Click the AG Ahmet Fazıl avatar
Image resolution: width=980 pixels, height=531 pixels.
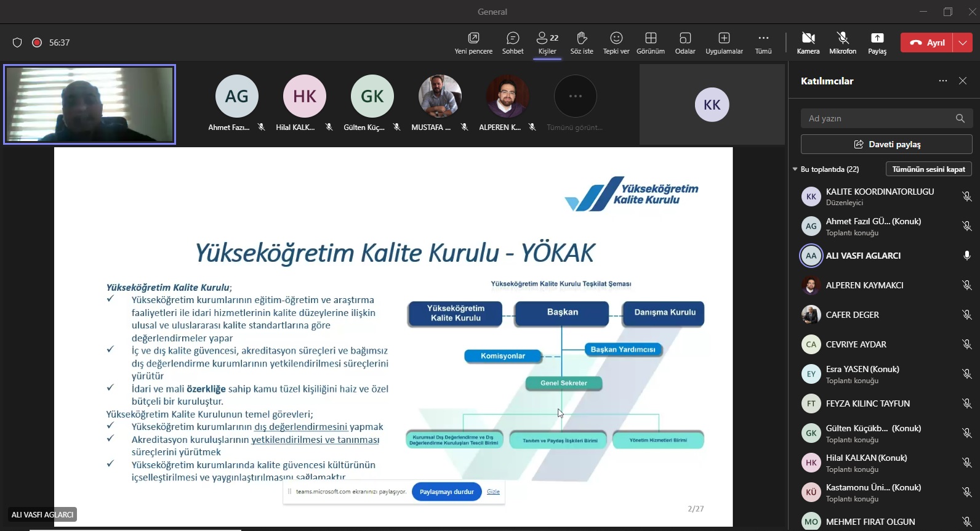tap(237, 96)
